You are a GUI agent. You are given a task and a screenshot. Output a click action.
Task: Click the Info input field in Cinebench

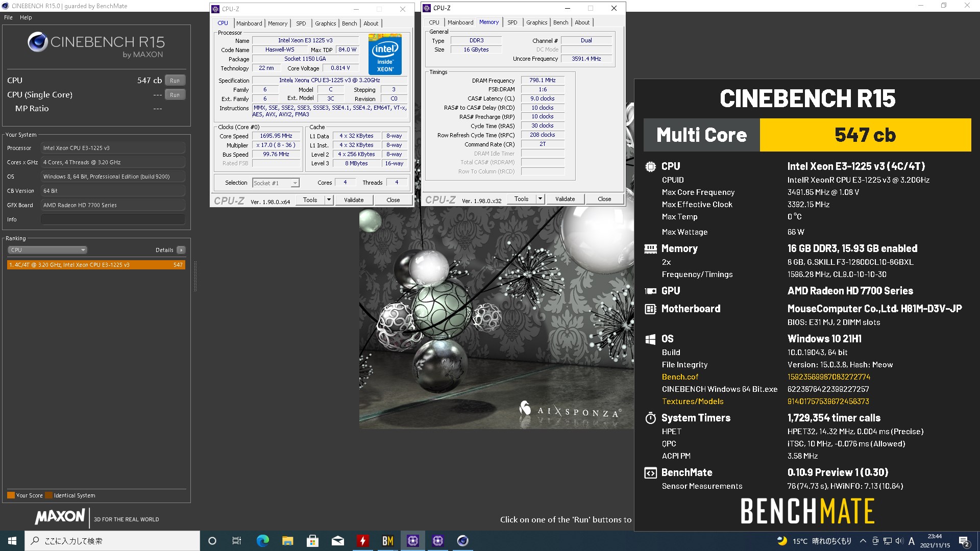tap(113, 219)
